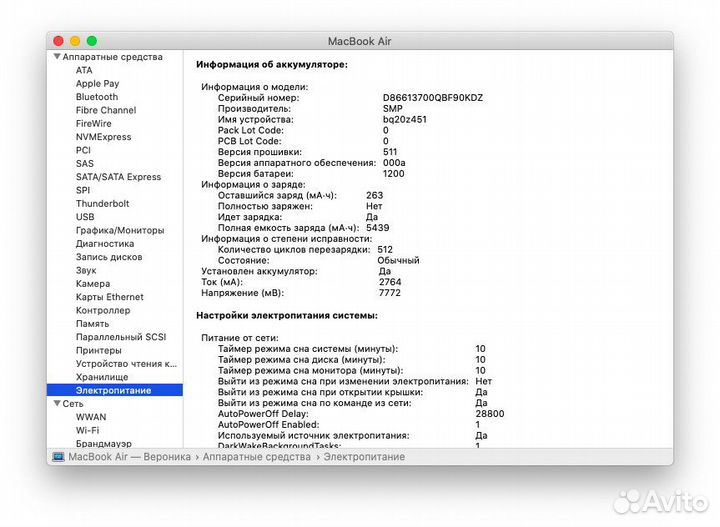
Task: Click the Информация об аккумуляторе heading
Action: click(272, 65)
